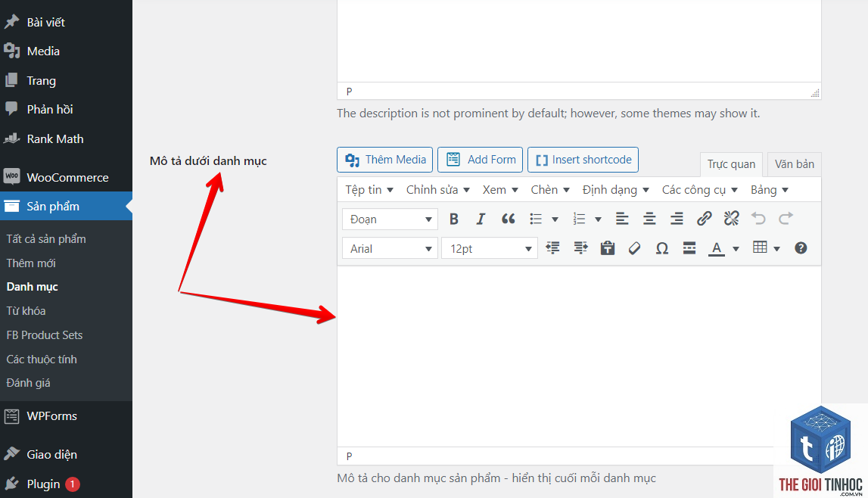Open the table insert icon

pyautogui.click(x=760, y=247)
